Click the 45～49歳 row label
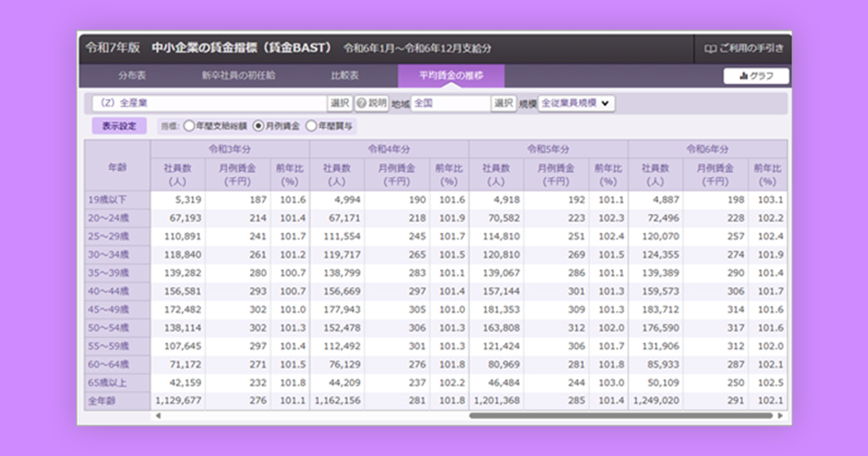This screenshot has height=456, width=868. tap(117, 310)
